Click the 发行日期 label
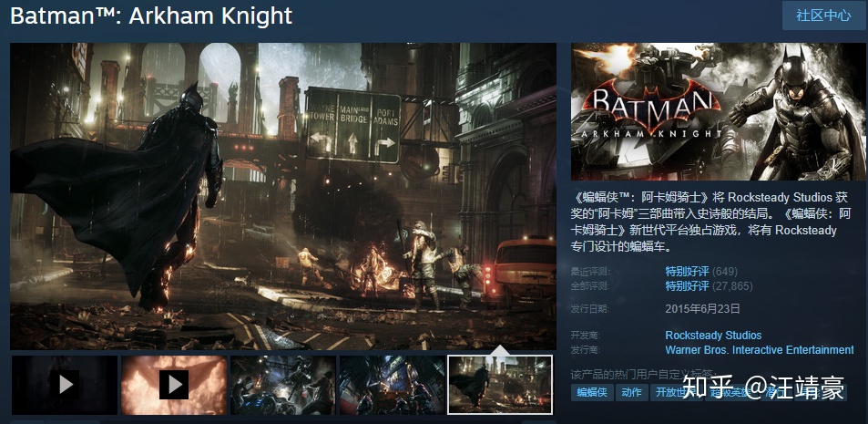 pyautogui.click(x=589, y=309)
